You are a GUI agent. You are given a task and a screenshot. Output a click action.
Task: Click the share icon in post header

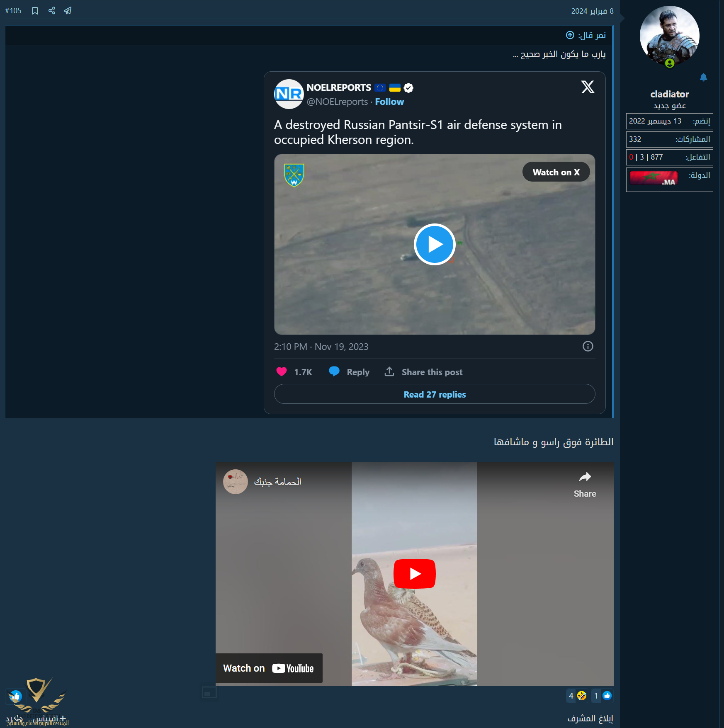[x=52, y=11]
